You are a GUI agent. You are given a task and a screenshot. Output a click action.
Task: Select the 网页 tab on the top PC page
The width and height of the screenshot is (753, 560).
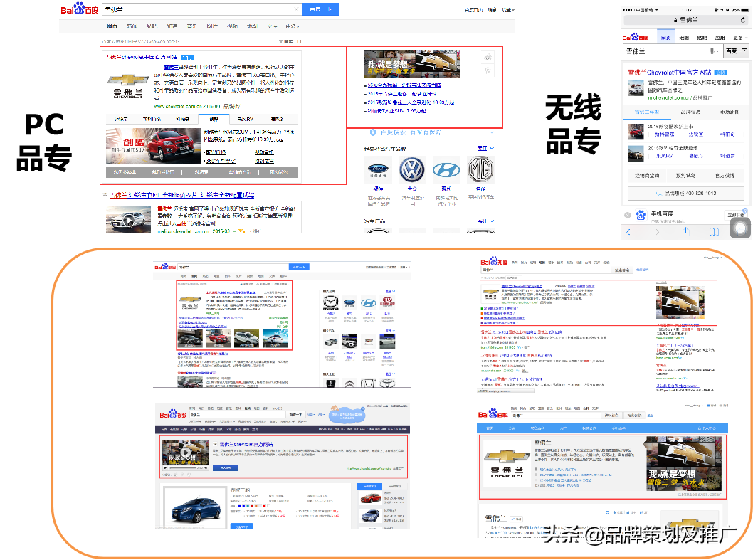pos(112,26)
